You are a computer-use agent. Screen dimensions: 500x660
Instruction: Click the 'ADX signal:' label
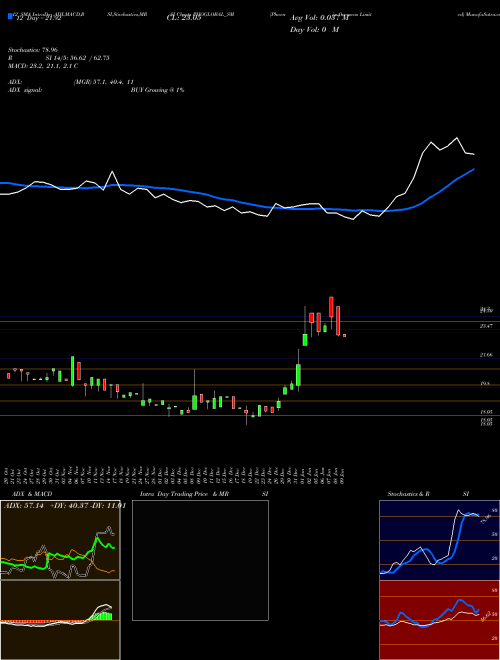25,90
